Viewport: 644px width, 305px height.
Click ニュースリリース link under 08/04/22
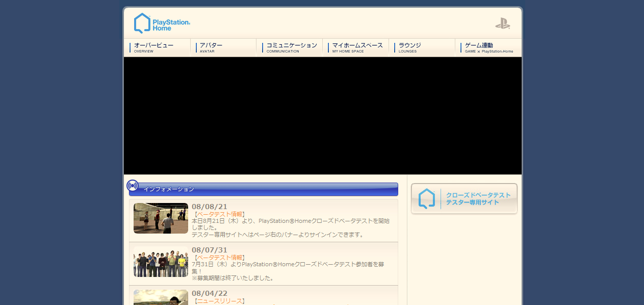220,301
